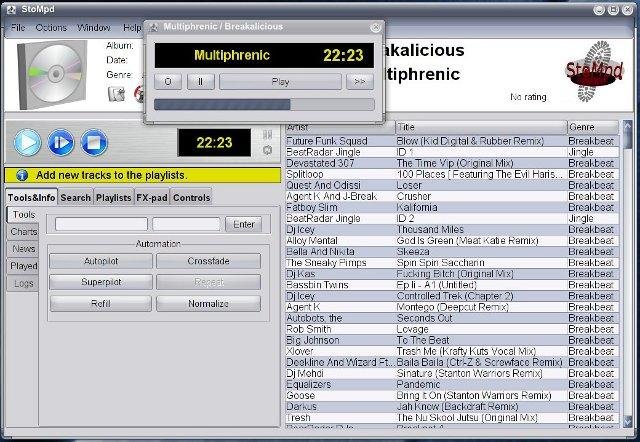Select the Logs side tab
The width and height of the screenshot is (640, 442).
[x=23, y=283]
